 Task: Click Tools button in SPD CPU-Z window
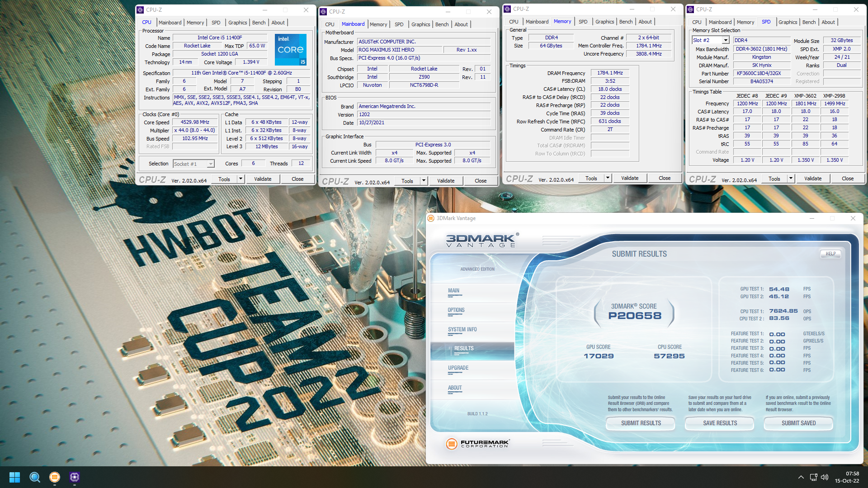tap(774, 178)
